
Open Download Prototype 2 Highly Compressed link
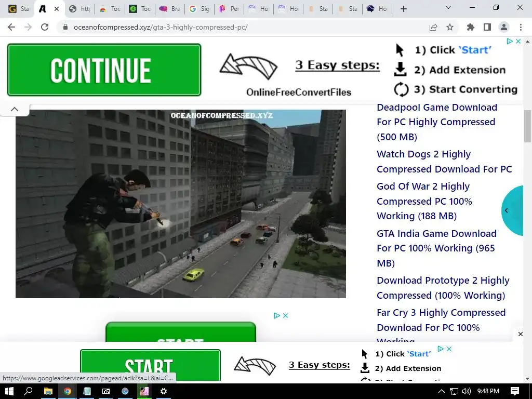point(443,288)
